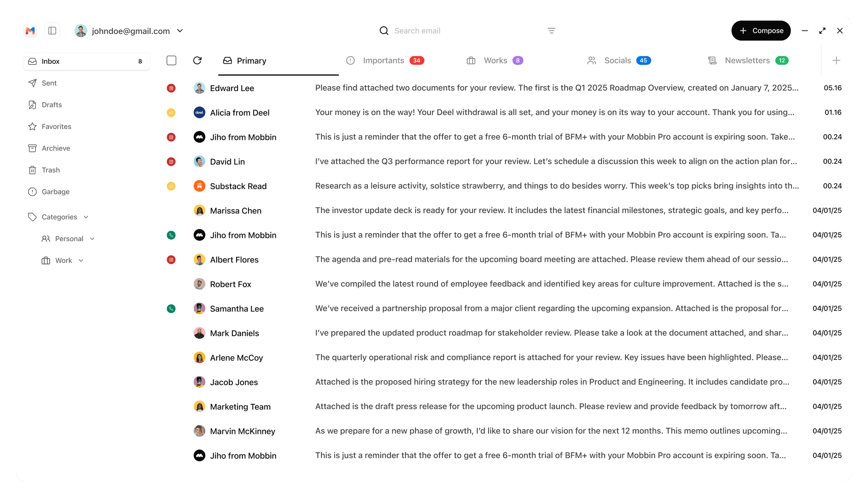Click the Compose button
868x498 pixels.
(x=761, y=31)
